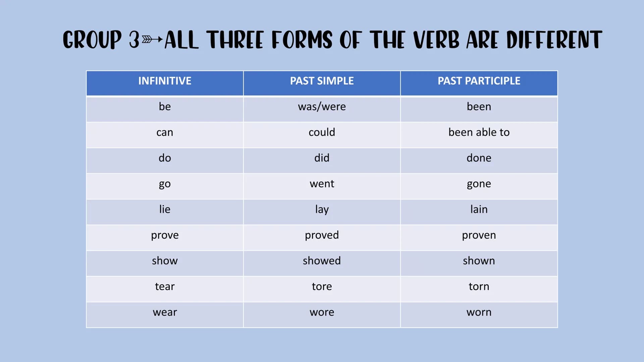Click the PAST PARTICIPLE column header
This screenshot has height=362, width=644.
(x=479, y=81)
